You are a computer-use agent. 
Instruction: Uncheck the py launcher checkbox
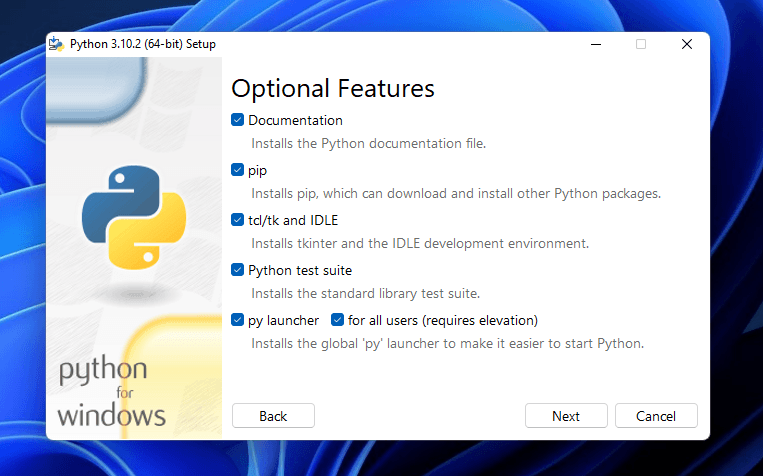237,320
